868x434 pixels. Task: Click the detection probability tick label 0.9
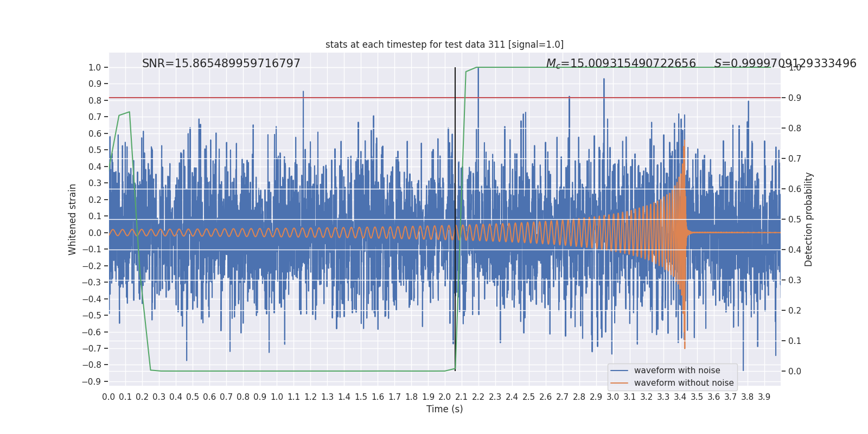795,98
